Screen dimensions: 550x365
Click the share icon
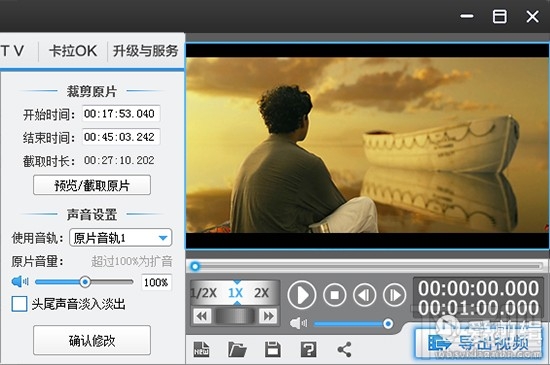pyautogui.click(x=344, y=349)
